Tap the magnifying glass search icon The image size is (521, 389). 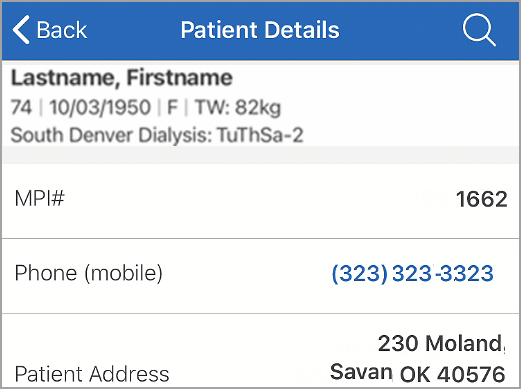[479, 29]
